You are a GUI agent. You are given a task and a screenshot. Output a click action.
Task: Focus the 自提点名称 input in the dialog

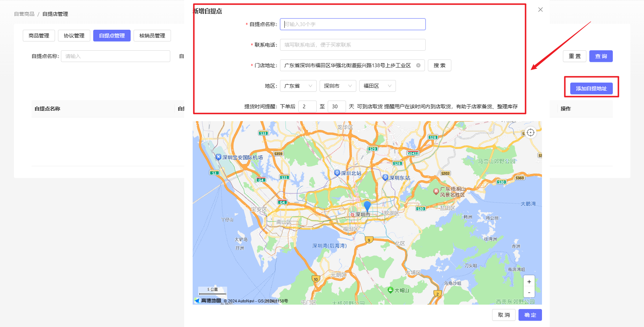[x=352, y=24]
